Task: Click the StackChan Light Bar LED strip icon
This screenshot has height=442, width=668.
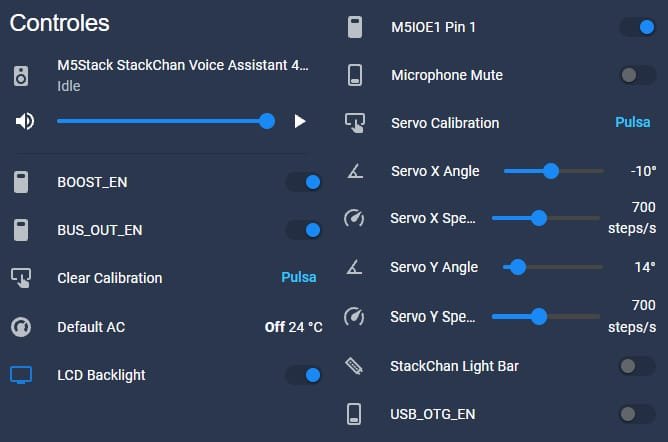Action: pos(354,366)
